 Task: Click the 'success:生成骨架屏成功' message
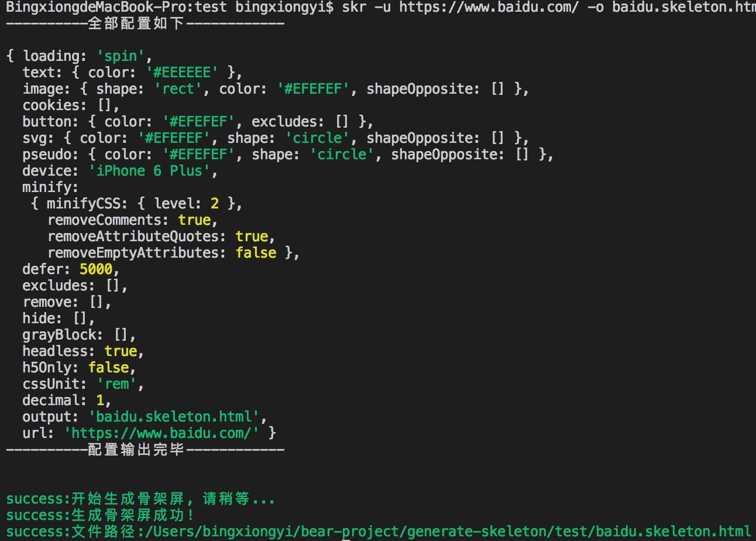tap(100, 515)
